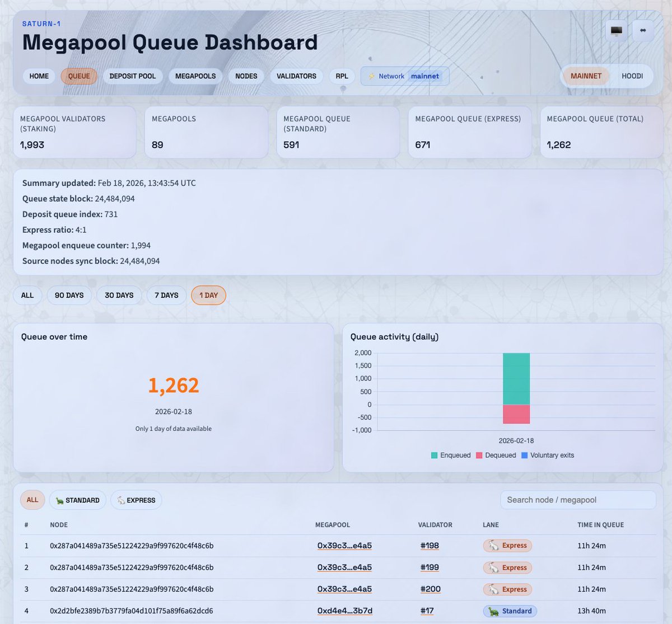The width and height of the screenshot is (672, 624).
Task: Select the ALL time range
Action: point(27,295)
